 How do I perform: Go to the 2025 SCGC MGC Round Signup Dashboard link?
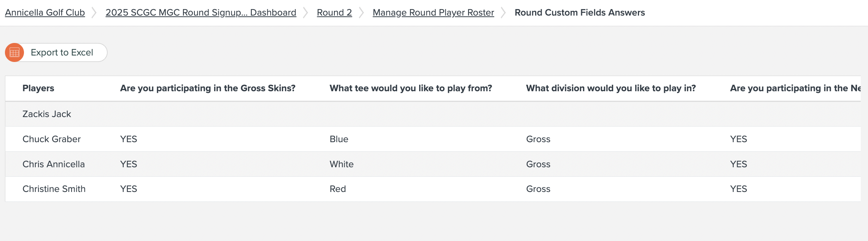tap(200, 13)
